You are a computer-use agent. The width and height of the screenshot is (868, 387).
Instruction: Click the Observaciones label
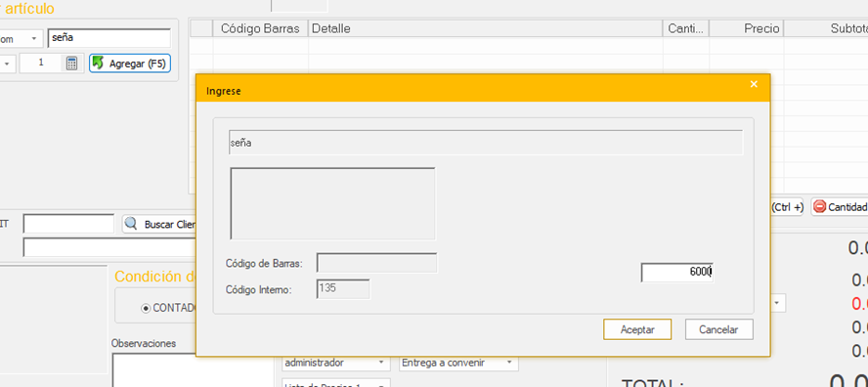(144, 343)
